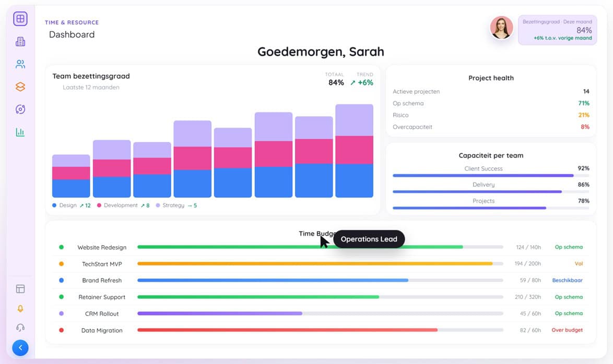Open the Over budget status for Data Migration
This screenshot has height=364, width=613.
[x=567, y=330]
